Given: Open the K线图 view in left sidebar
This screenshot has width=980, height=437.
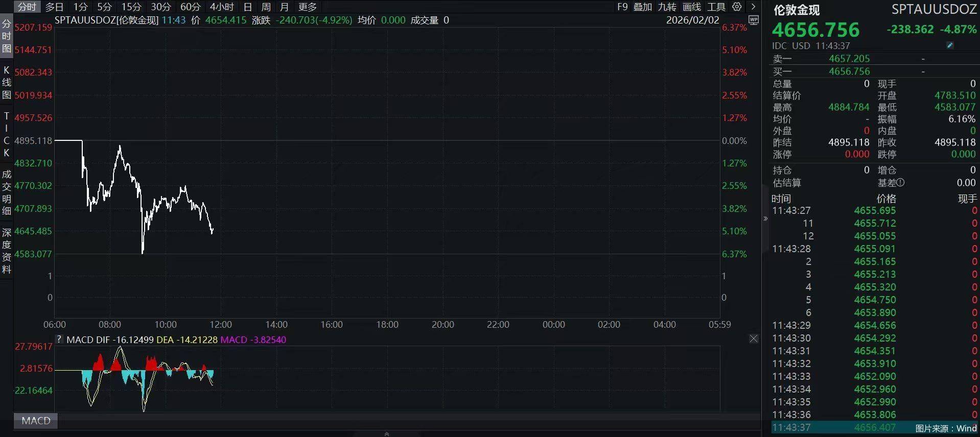Looking at the screenshot, I should [7, 82].
